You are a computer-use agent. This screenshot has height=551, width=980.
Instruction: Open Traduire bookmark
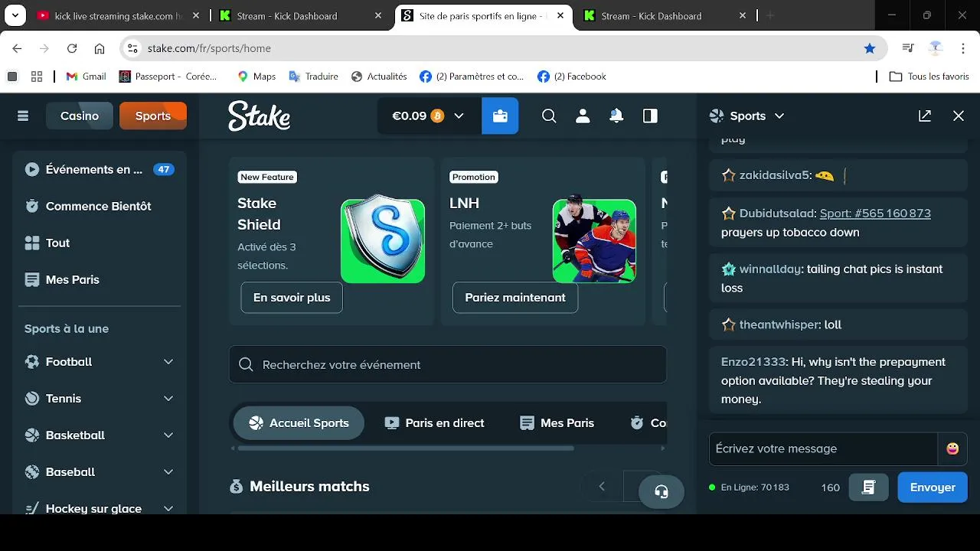pyautogui.click(x=313, y=77)
